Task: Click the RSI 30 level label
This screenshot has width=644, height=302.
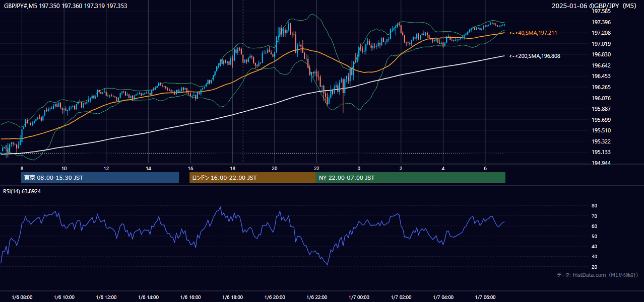Action: [594, 257]
